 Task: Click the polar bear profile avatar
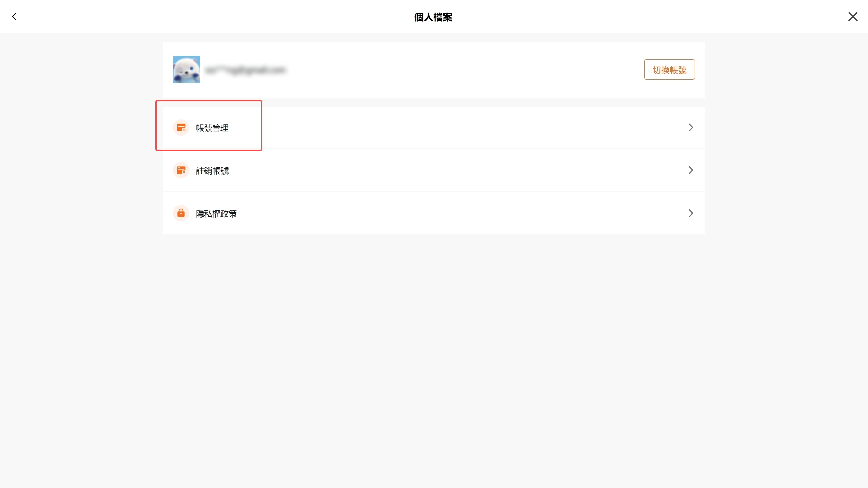click(x=186, y=69)
